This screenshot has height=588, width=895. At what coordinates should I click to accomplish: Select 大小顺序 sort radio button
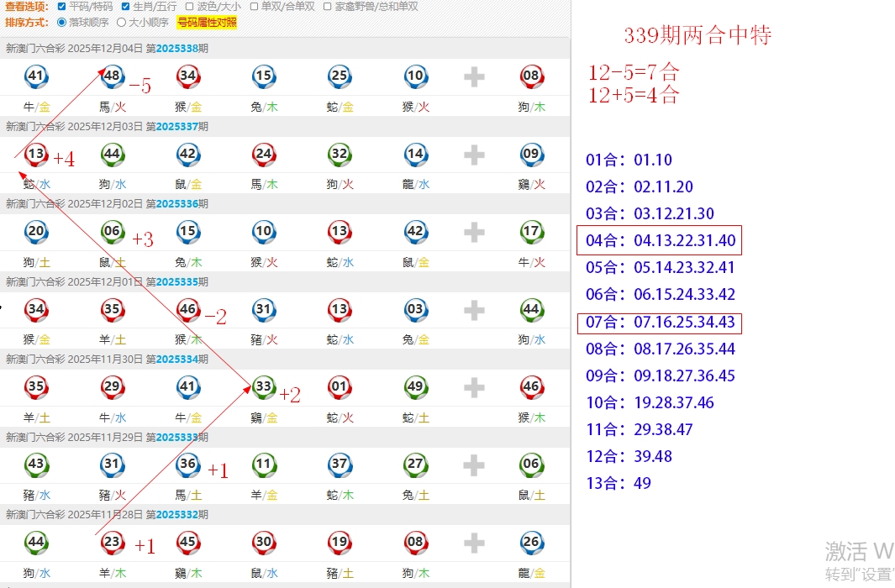122,23
